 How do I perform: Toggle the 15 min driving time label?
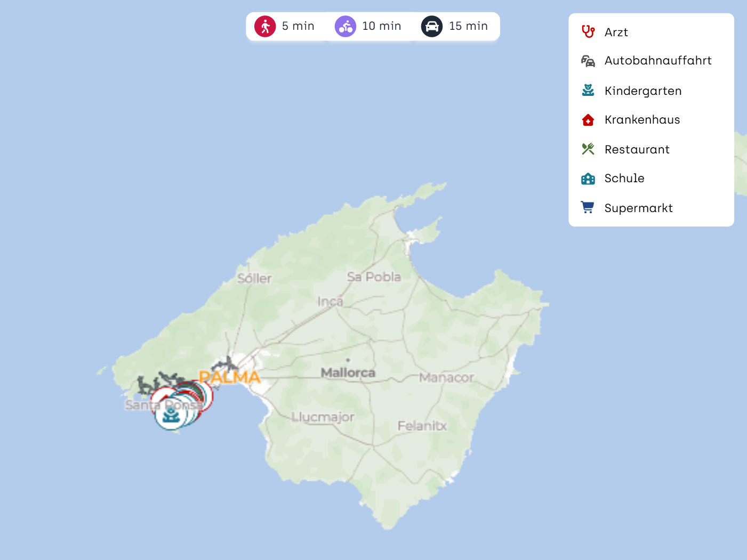pos(468,26)
